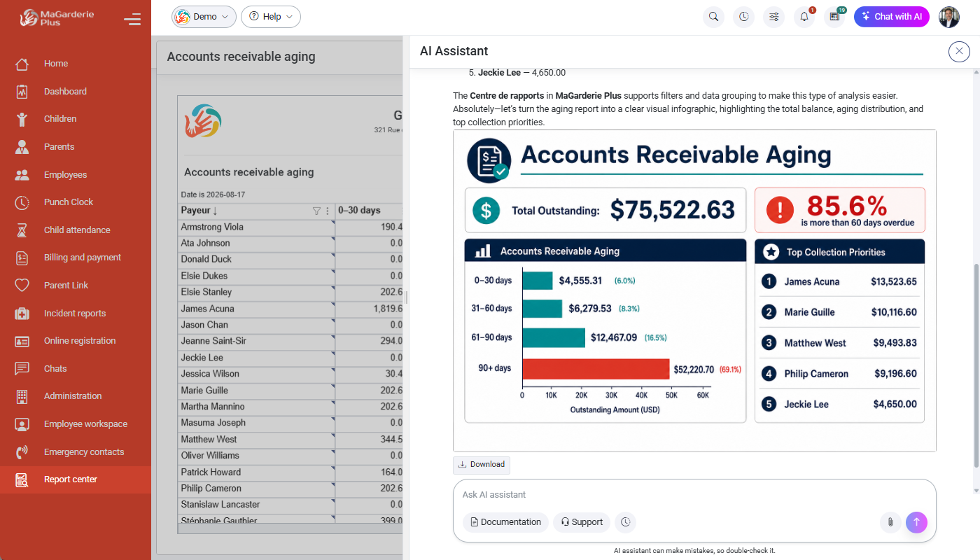The image size is (980, 560).
Task: Select the Patrick Howard row
Action: [290, 472]
